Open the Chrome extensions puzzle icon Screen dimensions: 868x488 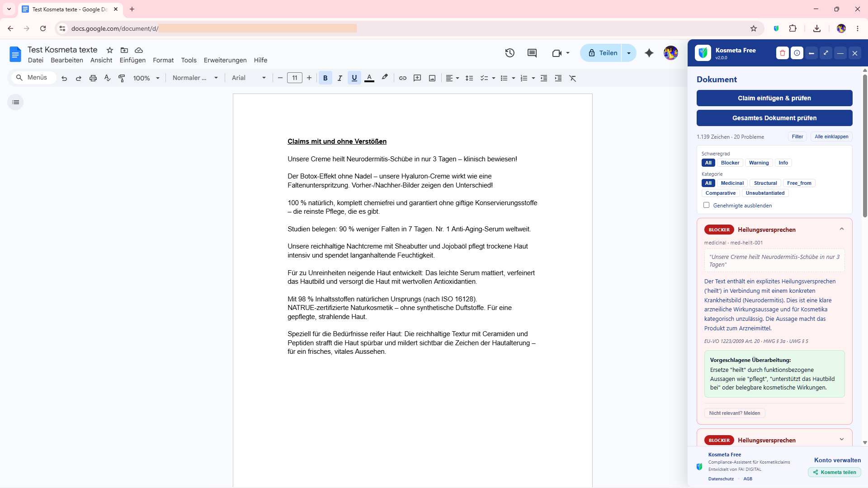click(793, 28)
